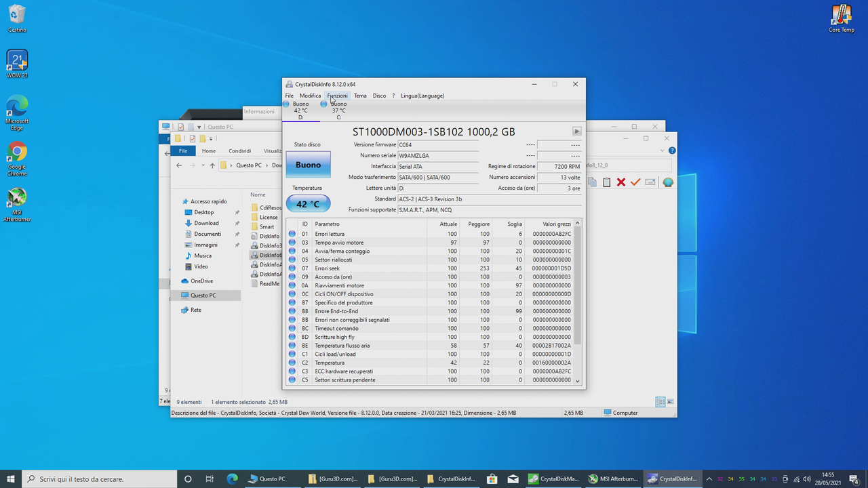Open the Lingua(Language) menu
This screenshot has height=488, width=868.
[x=422, y=96]
